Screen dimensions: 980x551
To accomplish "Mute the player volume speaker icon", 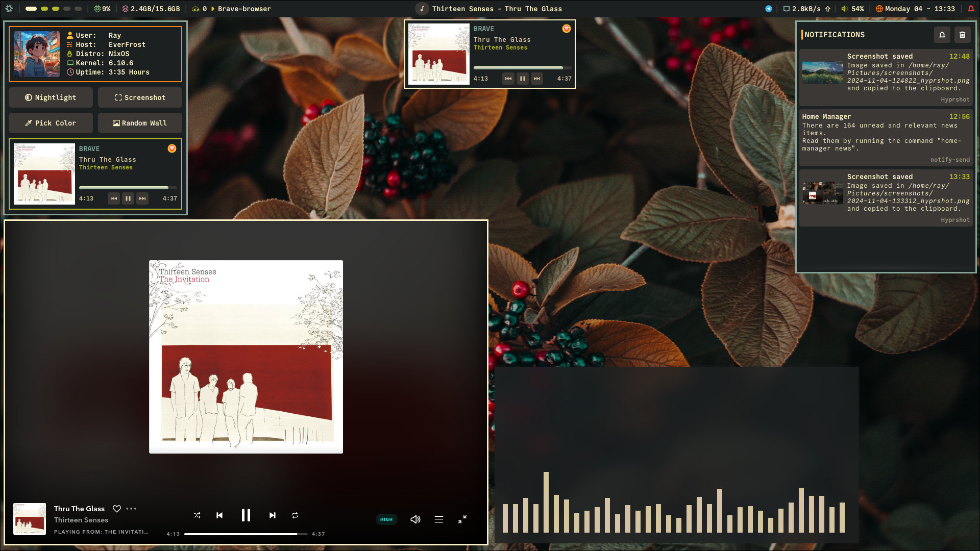I will coord(415,519).
